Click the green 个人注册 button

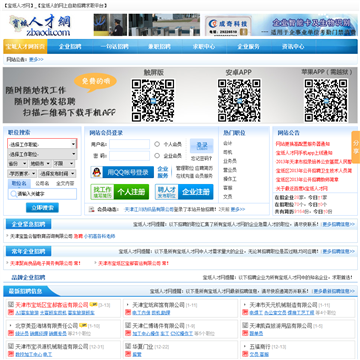(120, 192)
